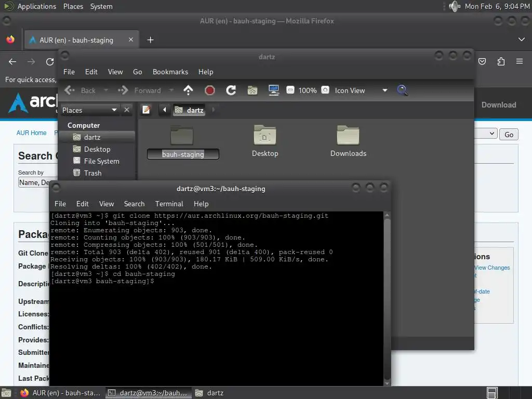Open the Places side pane selector dropdown

[x=90, y=110]
